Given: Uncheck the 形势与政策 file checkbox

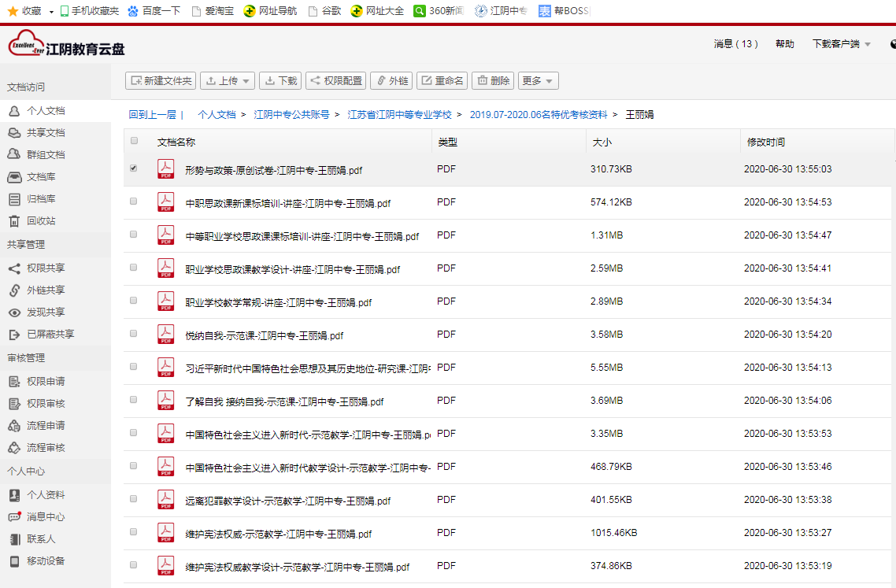Looking at the screenshot, I should coord(134,168).
